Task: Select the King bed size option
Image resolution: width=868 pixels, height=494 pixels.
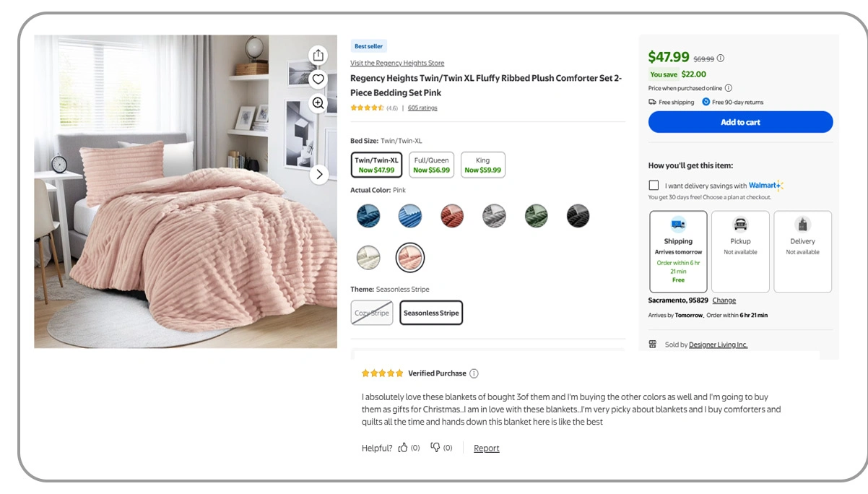Action: [x=482, y=165]
